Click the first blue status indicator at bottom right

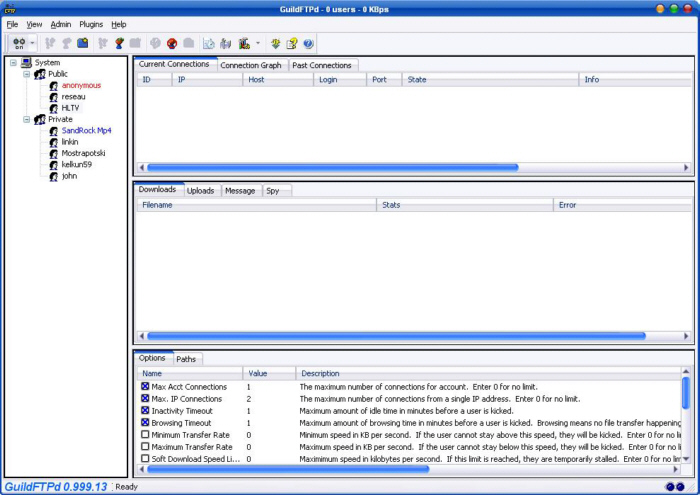[670, 487]
